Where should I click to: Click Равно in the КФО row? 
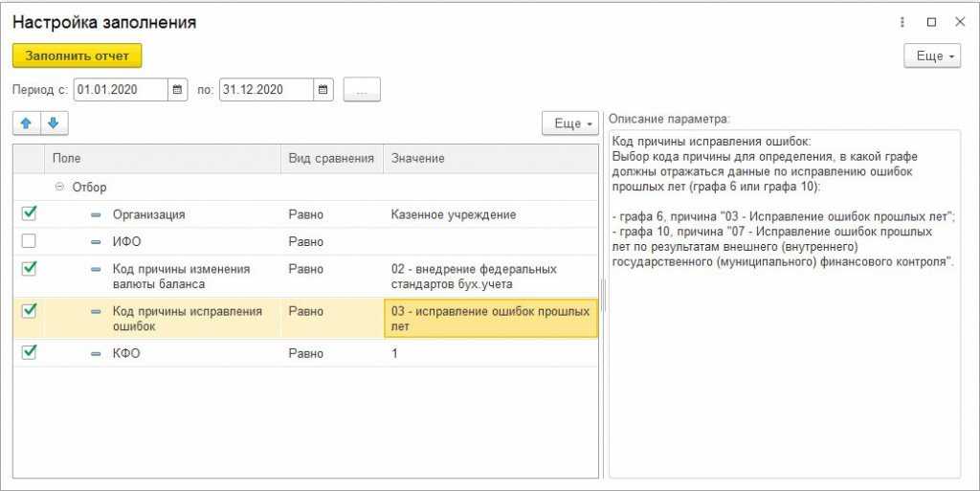(x=305, y=353)
